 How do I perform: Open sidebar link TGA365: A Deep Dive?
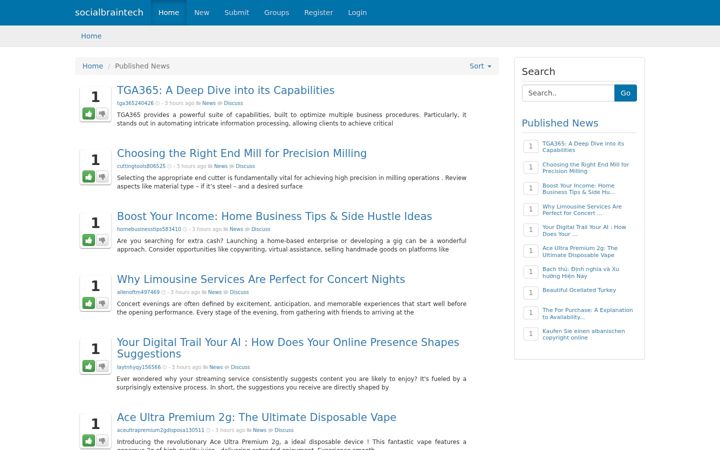click(x=583, y=146)
